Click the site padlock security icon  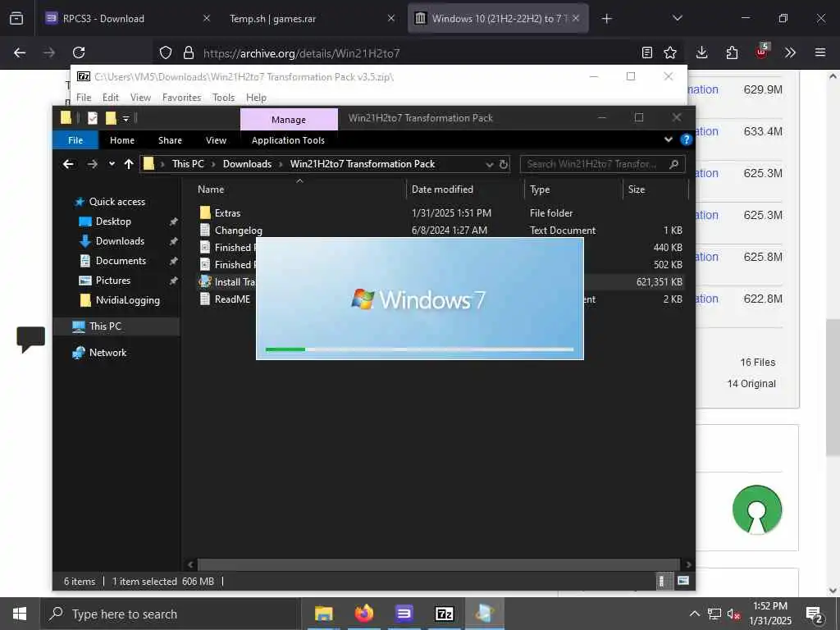tap(189, 52)
